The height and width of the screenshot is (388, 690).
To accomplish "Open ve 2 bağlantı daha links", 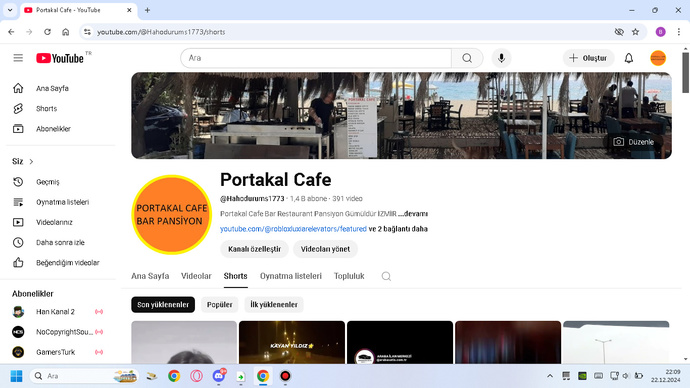I will coord(398,229).
